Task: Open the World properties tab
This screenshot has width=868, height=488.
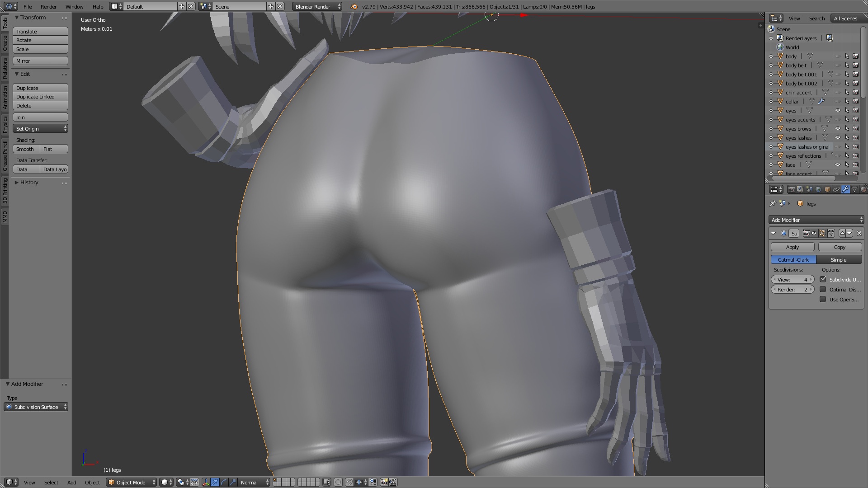Action: 818,189
